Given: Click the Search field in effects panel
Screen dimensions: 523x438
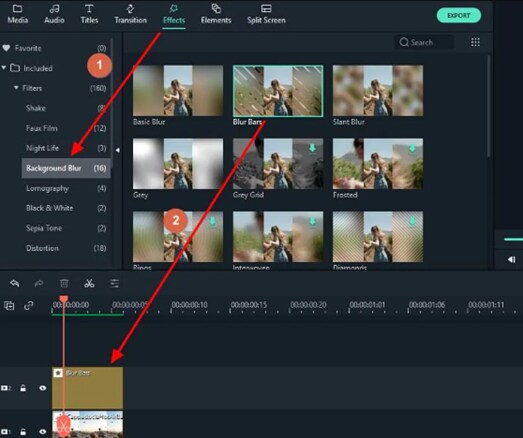Looking at the screenshot, I should [424, 42].
